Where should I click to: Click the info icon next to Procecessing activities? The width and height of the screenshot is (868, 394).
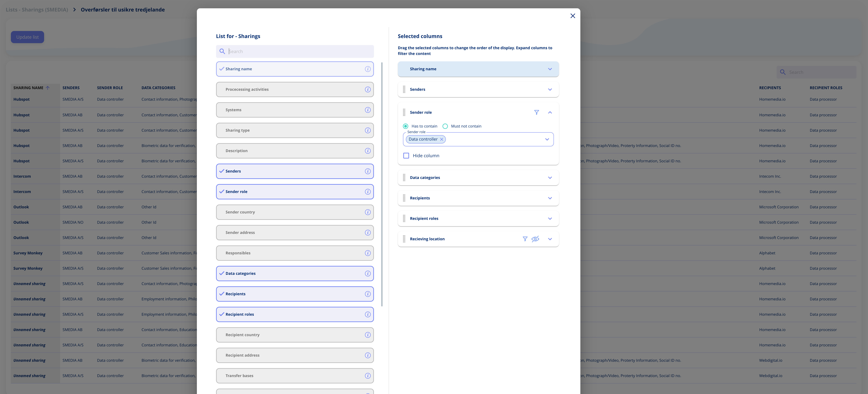368,89
